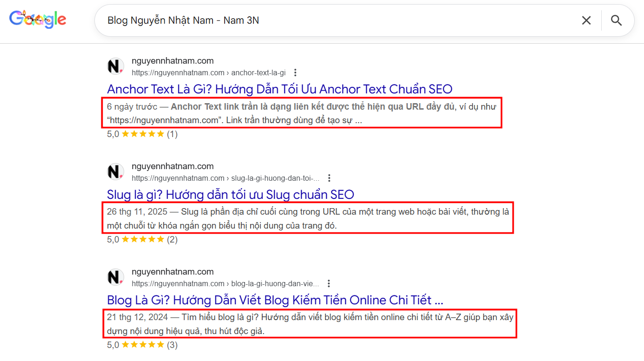The height and width of the screenshot is (361, 644).
Task: Click the anchor-text-la-gi breadcrumb URL
Action: [208, 72]
